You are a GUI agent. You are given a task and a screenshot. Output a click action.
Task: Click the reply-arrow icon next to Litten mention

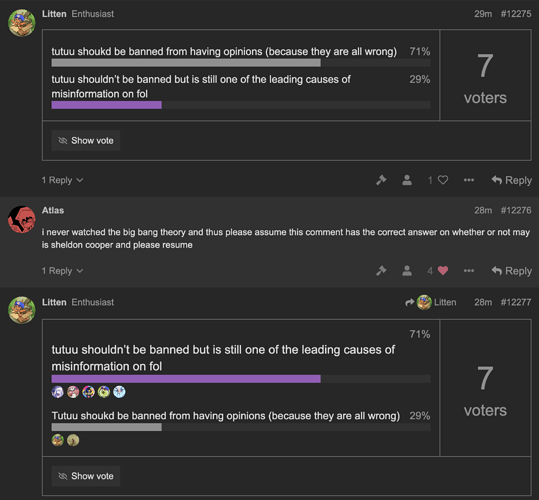[409, 302]
